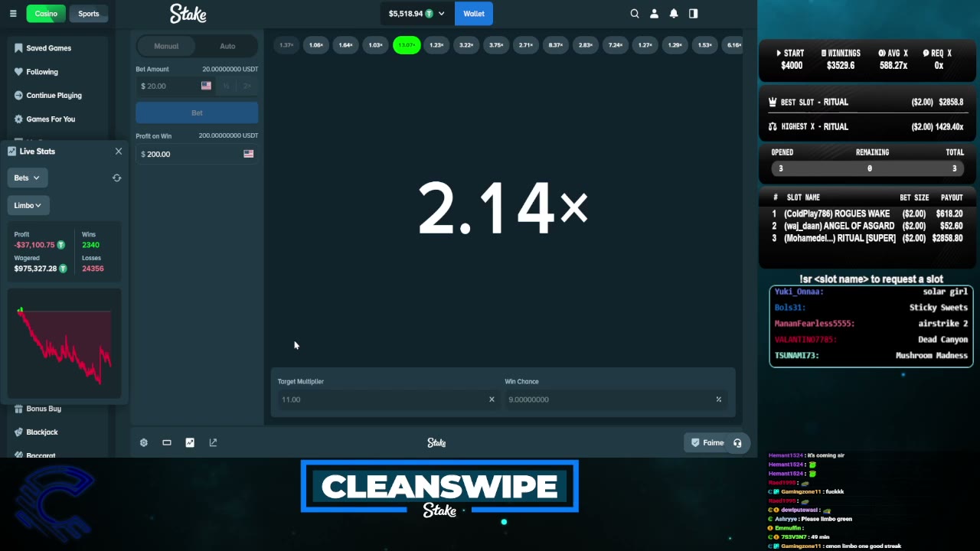The height and width of the screenshot is (551, 980).
Task: Click the Tether coin icon beside the balance
Action: [430, 14]
